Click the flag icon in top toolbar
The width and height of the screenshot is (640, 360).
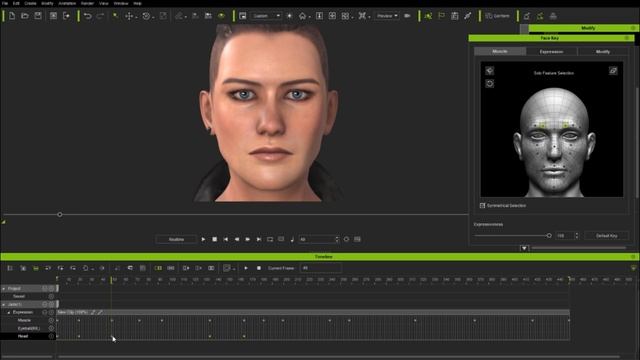pyautogui.click(x=441, y=16)
